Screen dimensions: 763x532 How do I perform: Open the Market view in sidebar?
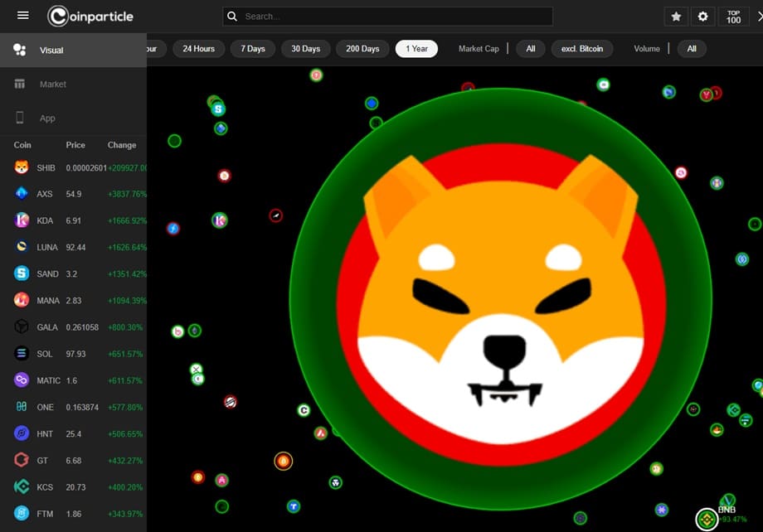[x=52, y=85]
